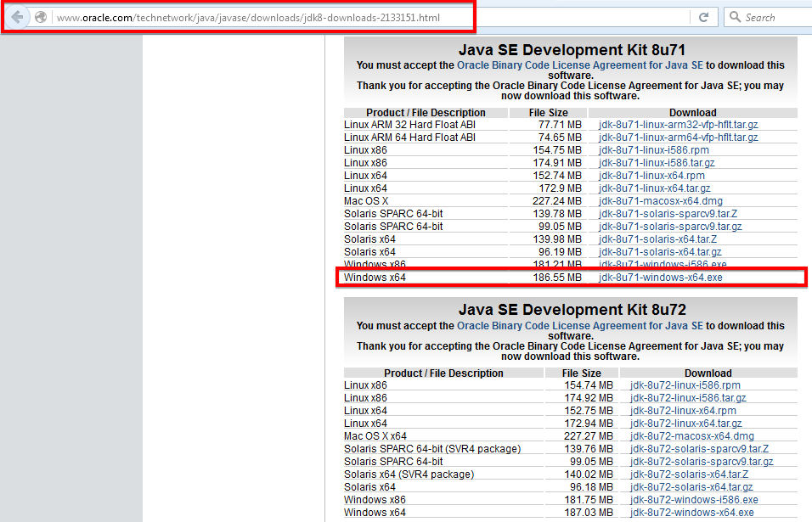Click 'Product / File Description' header in 8u72 table
The width and height of the screenshot is (812, 522).
point(443,373)
